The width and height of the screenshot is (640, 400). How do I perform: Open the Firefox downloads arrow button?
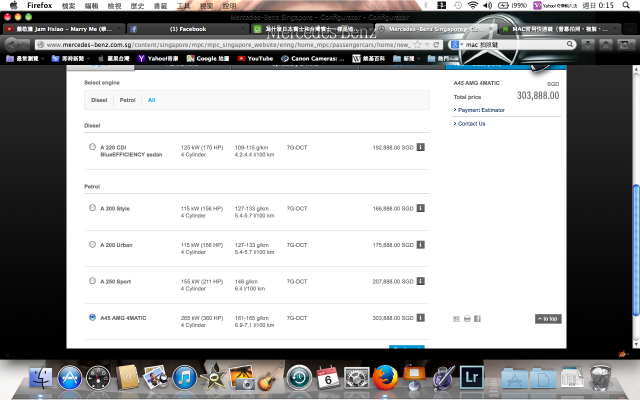[x=587, y=44]
